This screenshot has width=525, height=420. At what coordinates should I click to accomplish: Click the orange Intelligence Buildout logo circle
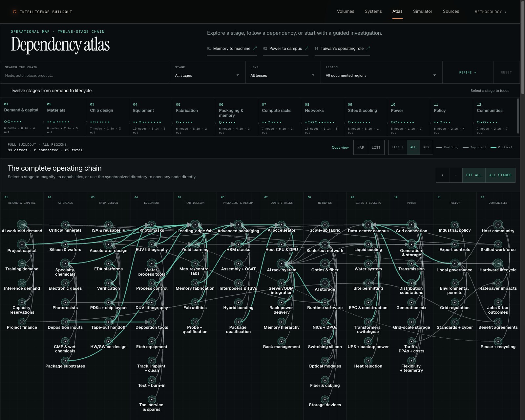click(x=14, y=12)
